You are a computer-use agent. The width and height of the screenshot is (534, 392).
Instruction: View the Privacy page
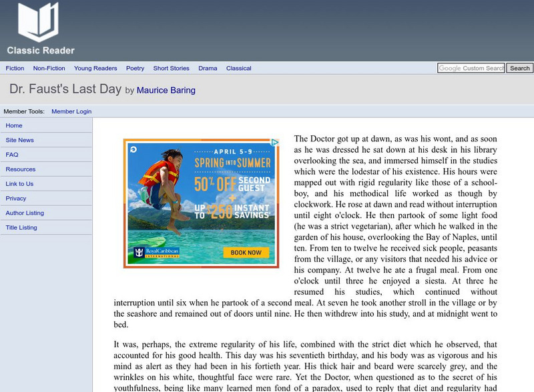click(16, 198)
